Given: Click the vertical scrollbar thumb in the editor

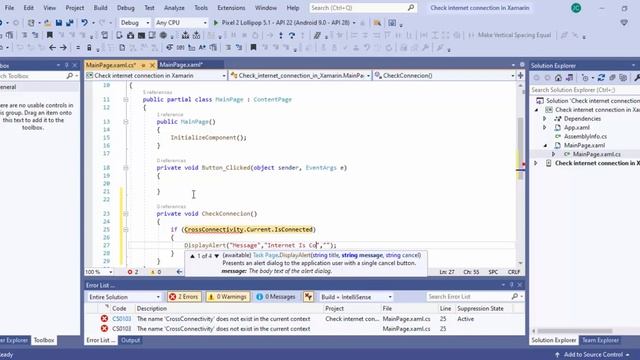Looking at the screenshot, I should [520, 148].
